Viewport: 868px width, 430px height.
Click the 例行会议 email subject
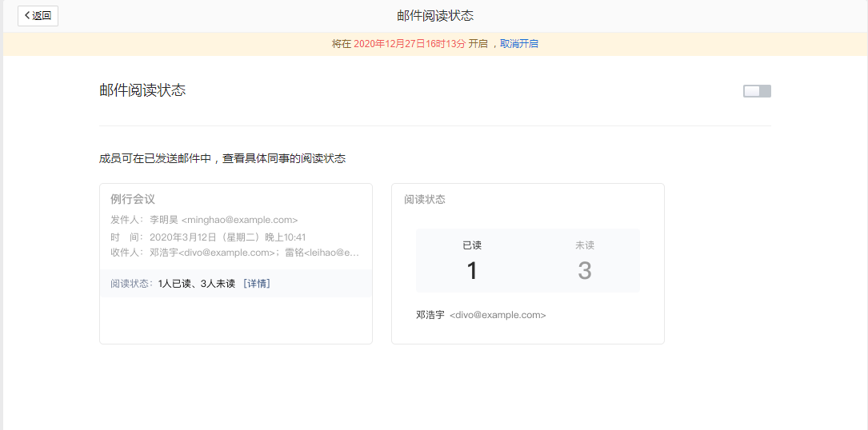tap(133, 199)
